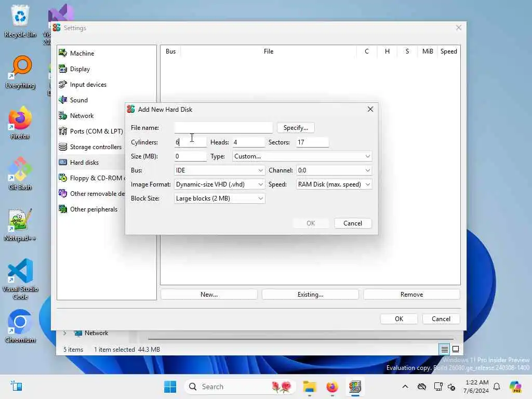
Task: Open Notepad++ desktop shortcut
Action: [x=20, y=224]
